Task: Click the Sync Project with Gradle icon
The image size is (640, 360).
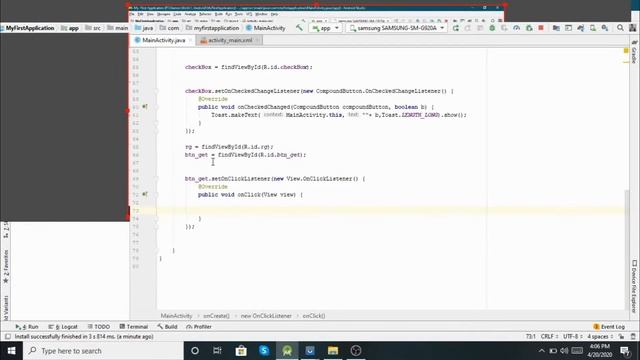Action: (580, 28)
